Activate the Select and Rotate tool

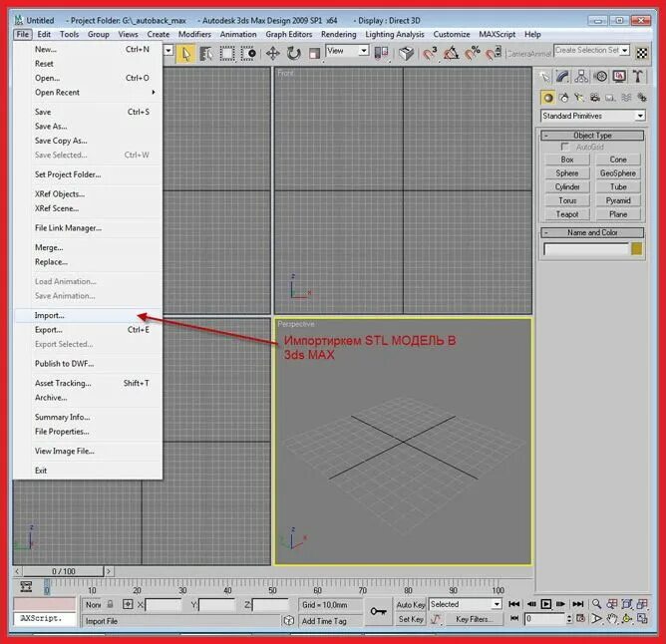293,54
